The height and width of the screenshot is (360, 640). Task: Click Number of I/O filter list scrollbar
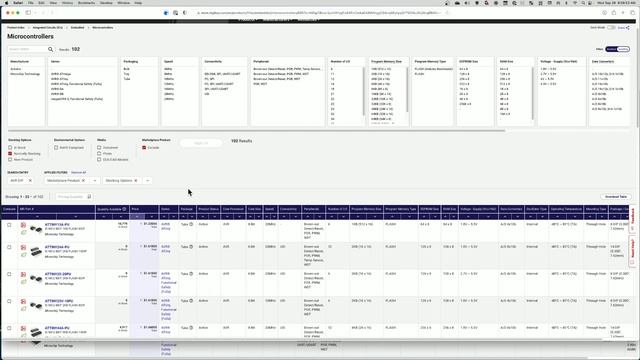pos(363,91)
